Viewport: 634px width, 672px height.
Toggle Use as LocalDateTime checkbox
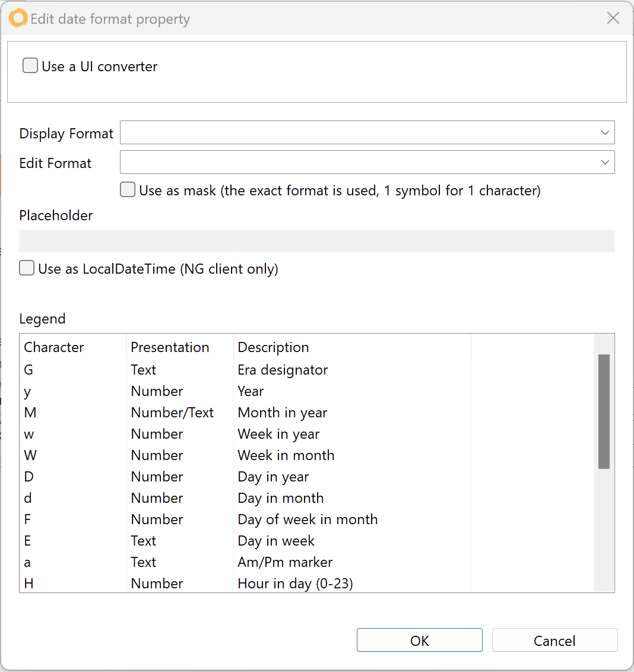pyautogui.click(x=27, y=268)
